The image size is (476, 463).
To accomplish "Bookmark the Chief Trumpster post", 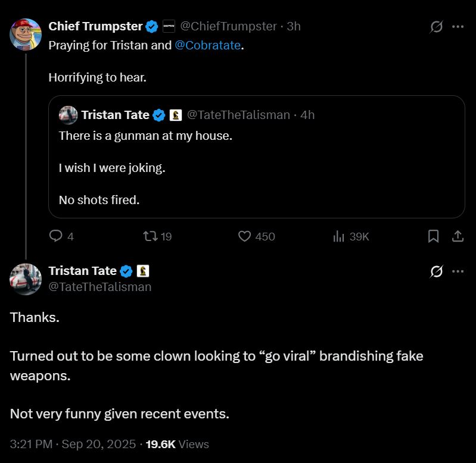I will click(434, 236).
